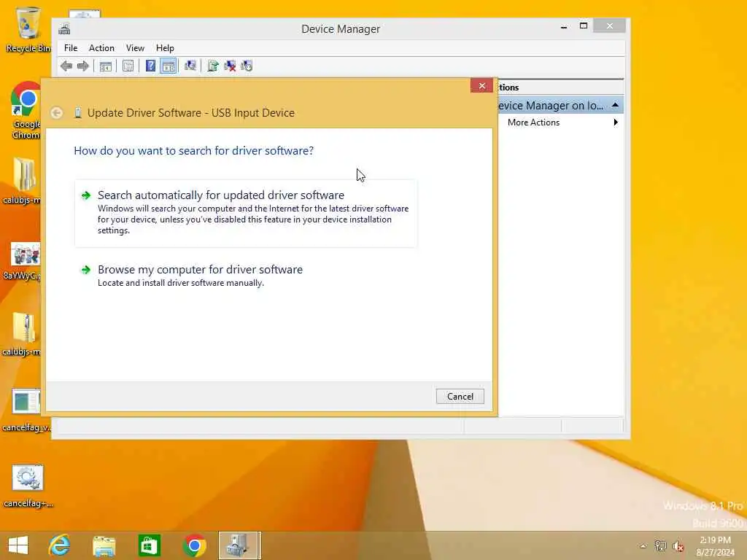Select the upper calubjs-m zip folder on the desktop
This screenshot has width=747, height=560.
pyautogui.click(x=23, y=181)
